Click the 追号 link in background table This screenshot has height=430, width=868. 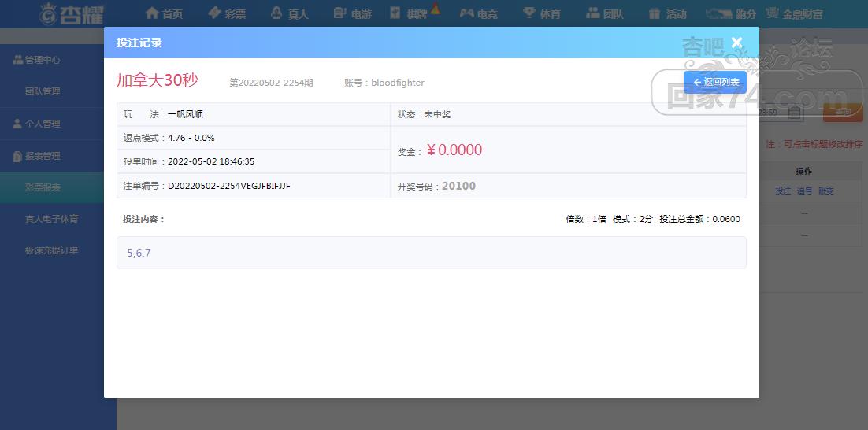click(804, 191)
